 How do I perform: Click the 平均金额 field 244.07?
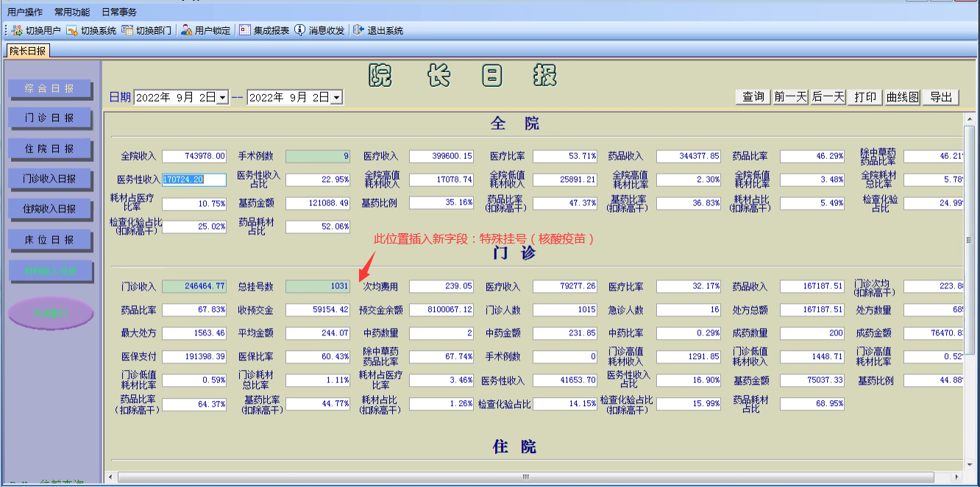pos(318,333)
